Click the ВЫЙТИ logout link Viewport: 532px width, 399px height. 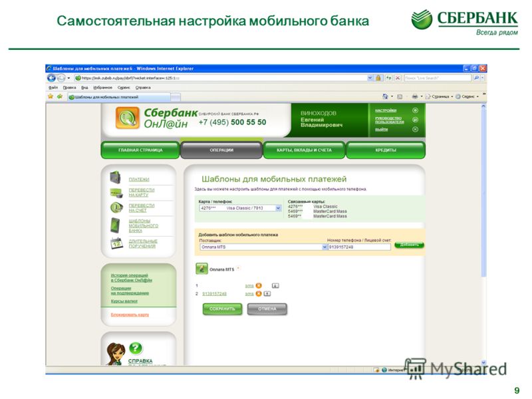(381, 130)
